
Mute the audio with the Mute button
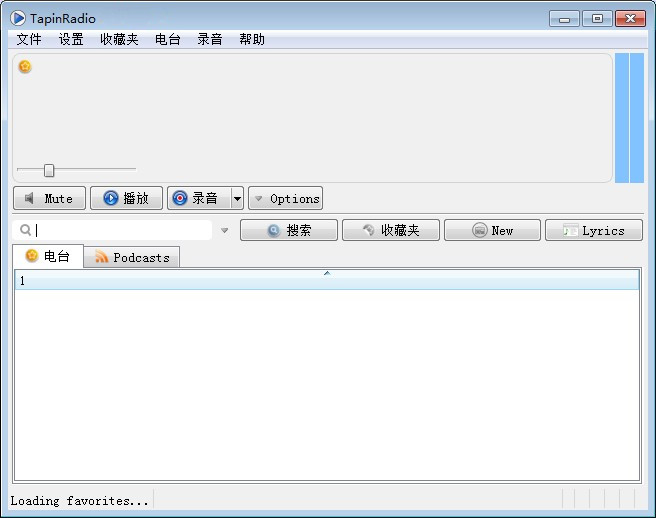pyautogui.click(x=49, y=198)
